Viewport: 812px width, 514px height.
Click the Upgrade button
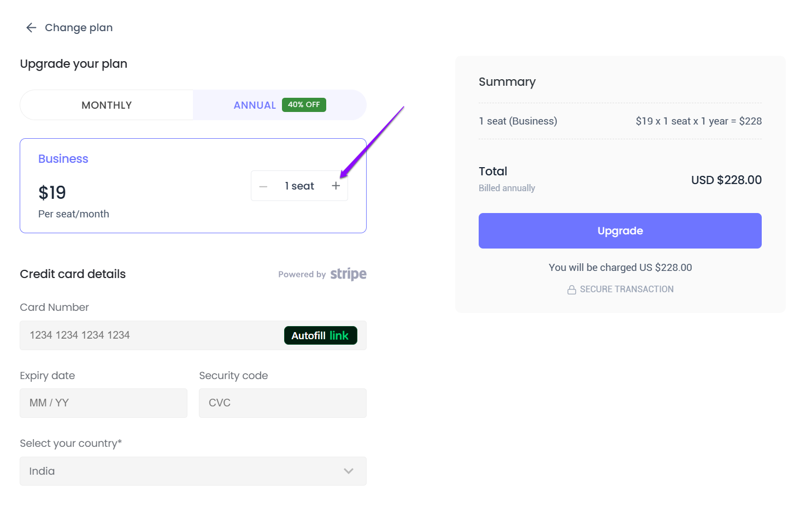(620, 231)
